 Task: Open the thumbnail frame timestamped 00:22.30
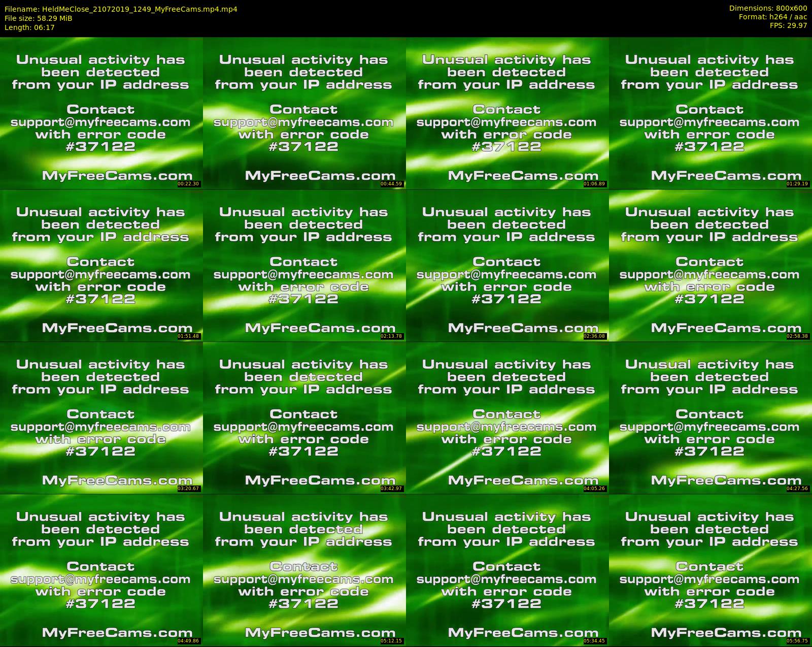101,113
